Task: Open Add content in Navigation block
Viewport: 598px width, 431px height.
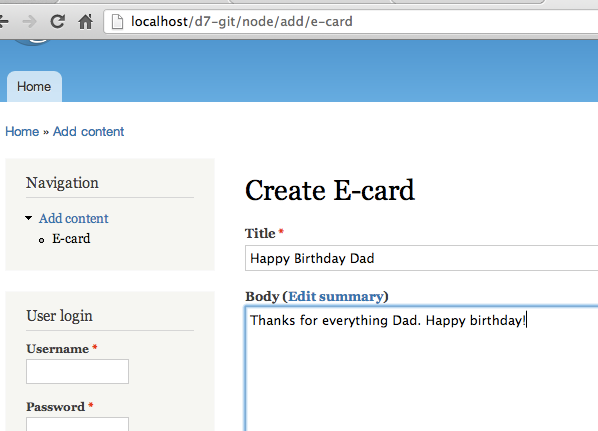Action: tap(74, 219)
